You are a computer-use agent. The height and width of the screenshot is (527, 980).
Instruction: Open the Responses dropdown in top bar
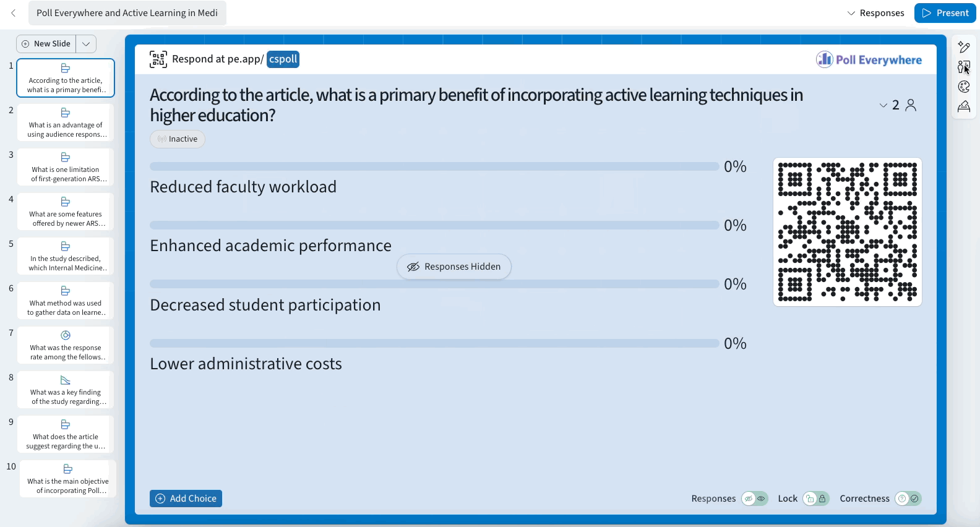click(875, 13)
